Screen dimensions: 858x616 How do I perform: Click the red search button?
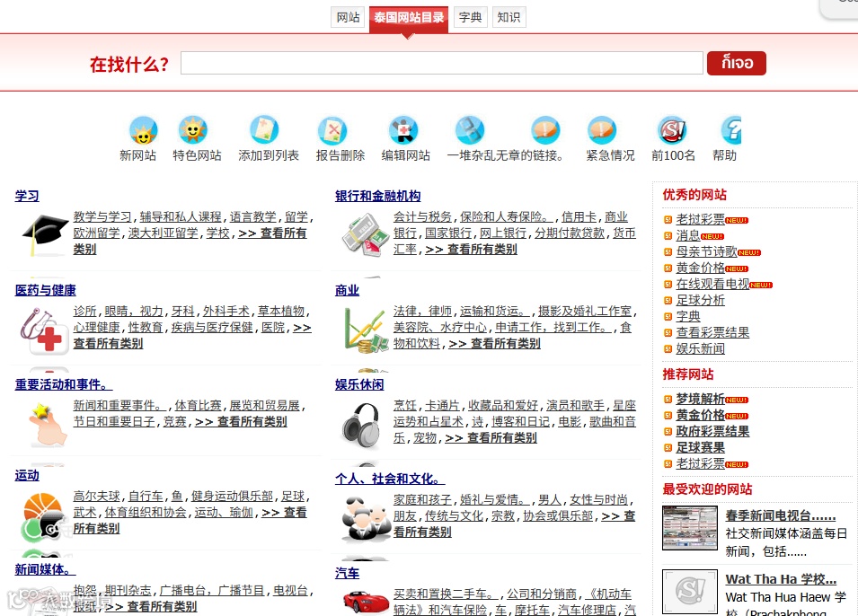[737, 63]
